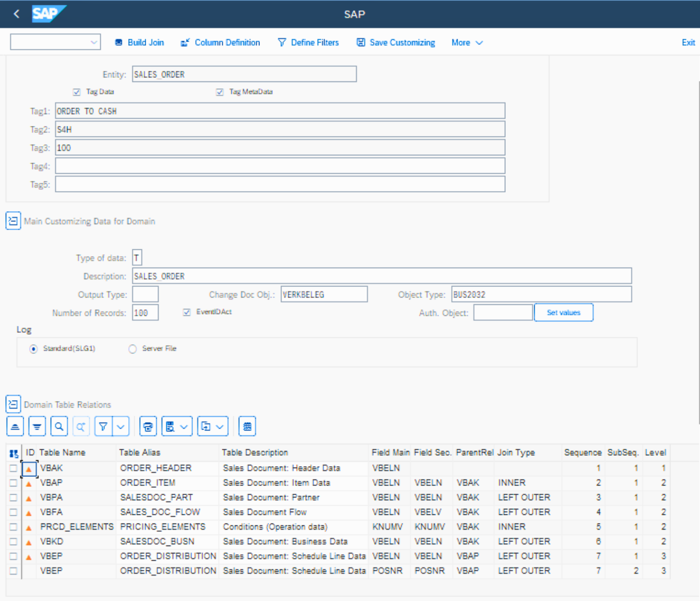This screenshot has width=700, height=601.
Task: Collapse the Domain Table Relations section icon
Action: (x=13, y=404)
